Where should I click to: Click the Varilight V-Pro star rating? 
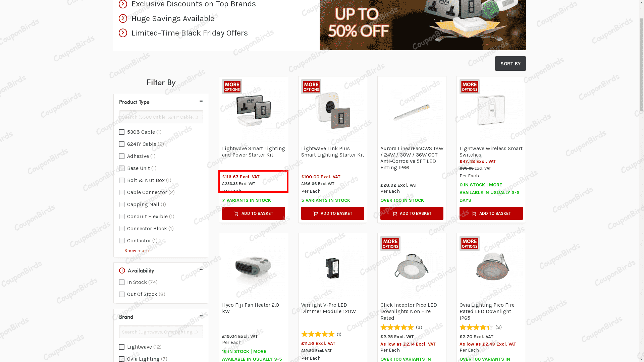click(x=318, y=334)
